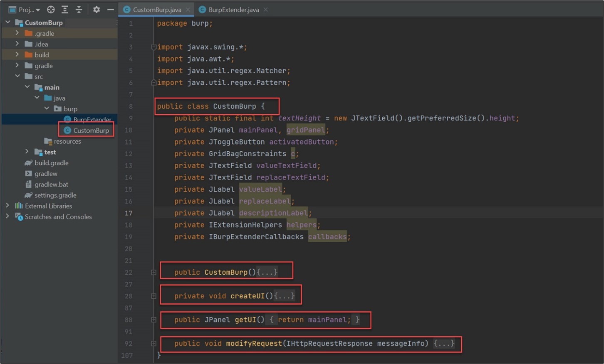Unfold the modifyRequest method in gutter
Image resolution: width=604 pixels, height=364 pixels.
pyautogui.click(x=153, y=344)
